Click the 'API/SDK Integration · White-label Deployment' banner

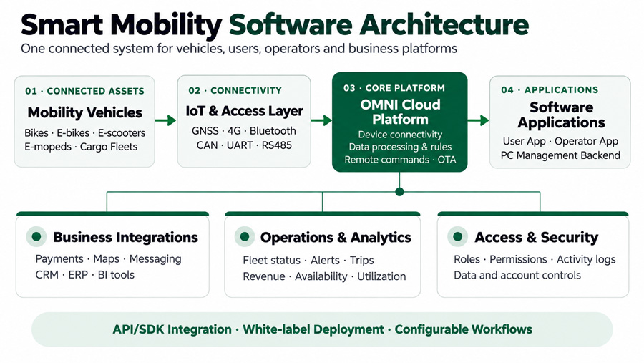click(323, 329)
